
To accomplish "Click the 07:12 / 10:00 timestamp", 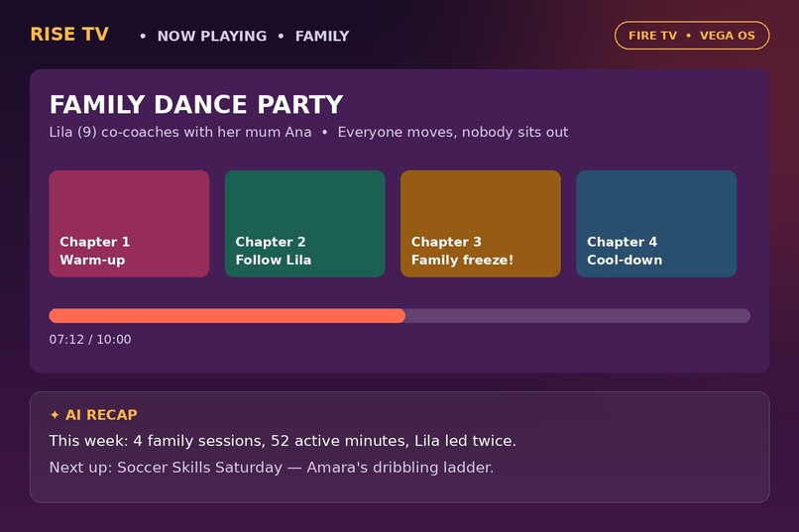I will pyautogui.click(x=90, y=340).
